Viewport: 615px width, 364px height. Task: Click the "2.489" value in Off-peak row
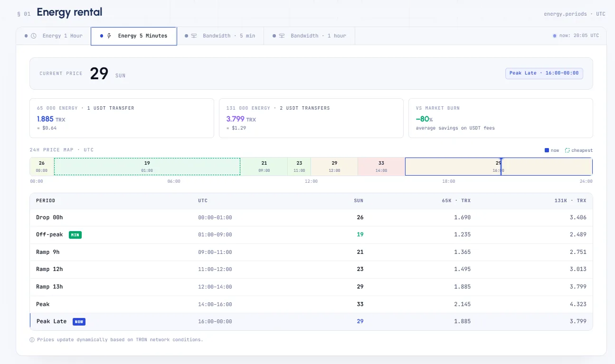click(x=577, y=234)
